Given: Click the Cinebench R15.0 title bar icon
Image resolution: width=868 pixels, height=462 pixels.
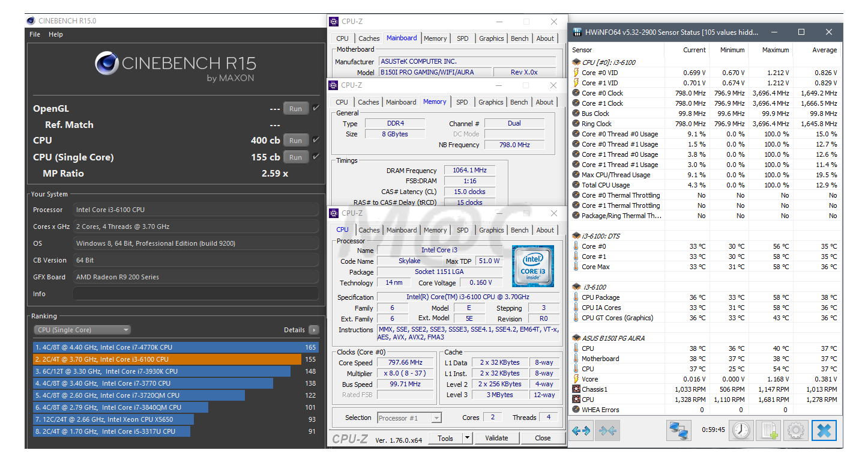Looking at the screenshot, I should [x=31, y=21].
